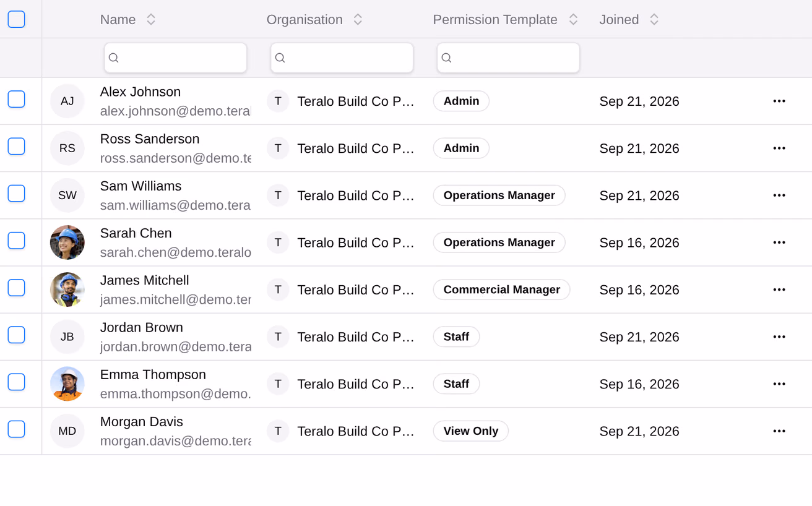The height and width of the screenshot is (506, 812).
Task: Click Emma Thompson's joined date Sep 16, 2026
Action: (639, 384)
